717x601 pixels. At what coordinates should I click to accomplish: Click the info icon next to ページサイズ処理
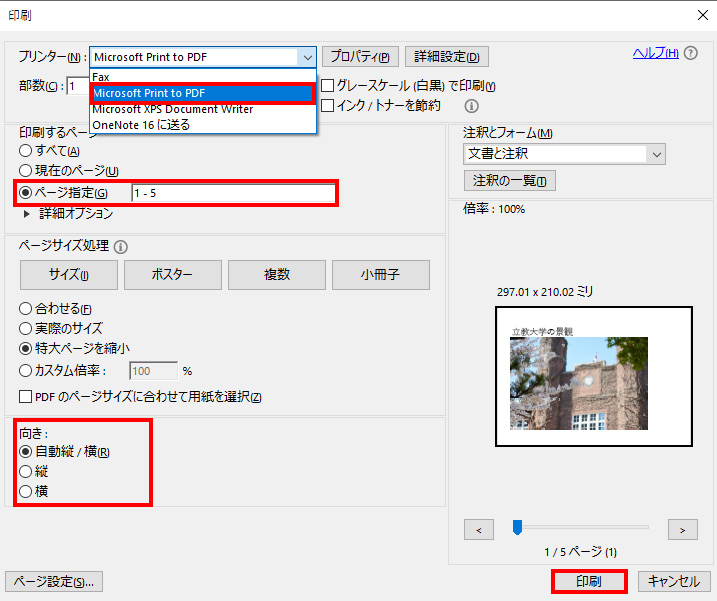coord(121,246)
